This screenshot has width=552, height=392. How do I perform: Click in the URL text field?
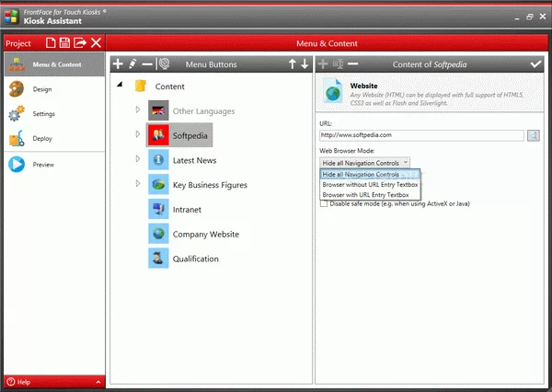pos(421,135)
